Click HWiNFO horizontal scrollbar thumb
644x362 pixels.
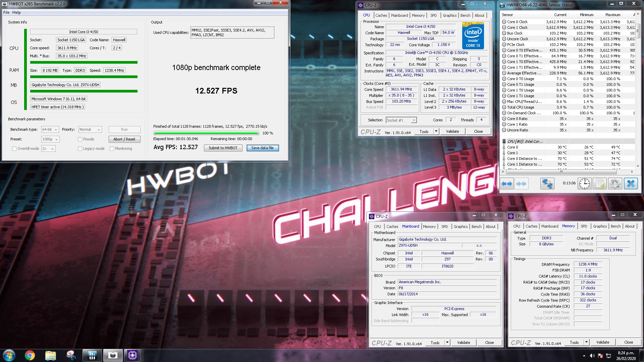point(561,172)
